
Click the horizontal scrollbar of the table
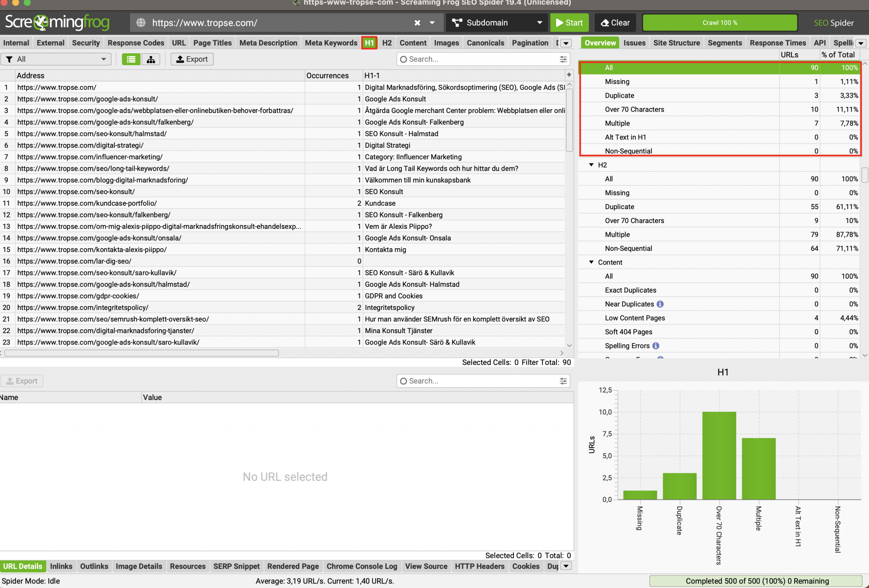141,353
